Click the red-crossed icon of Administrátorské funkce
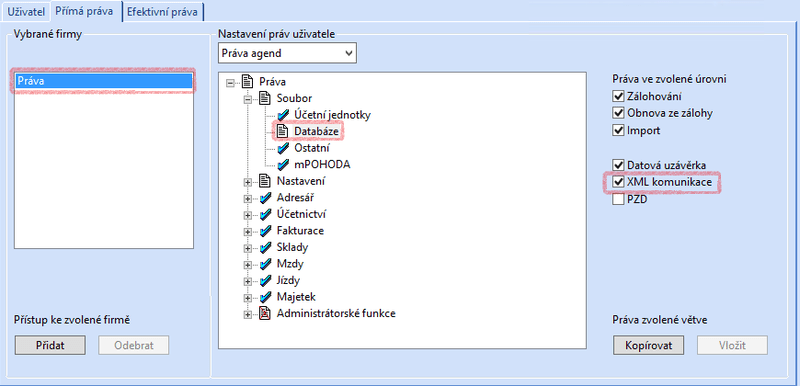This screenshot has width=800, height=386. [265, 313]
